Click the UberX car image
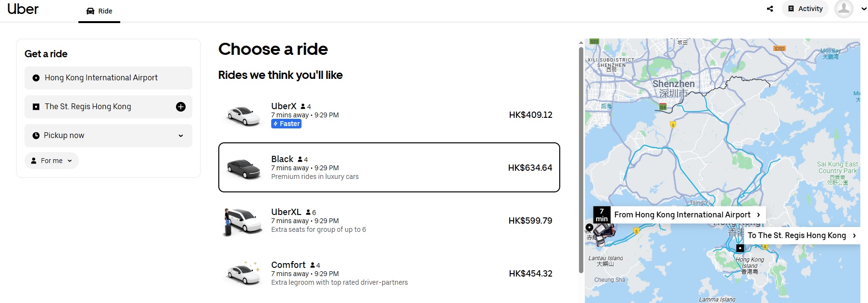 click(x=244, y=115)
